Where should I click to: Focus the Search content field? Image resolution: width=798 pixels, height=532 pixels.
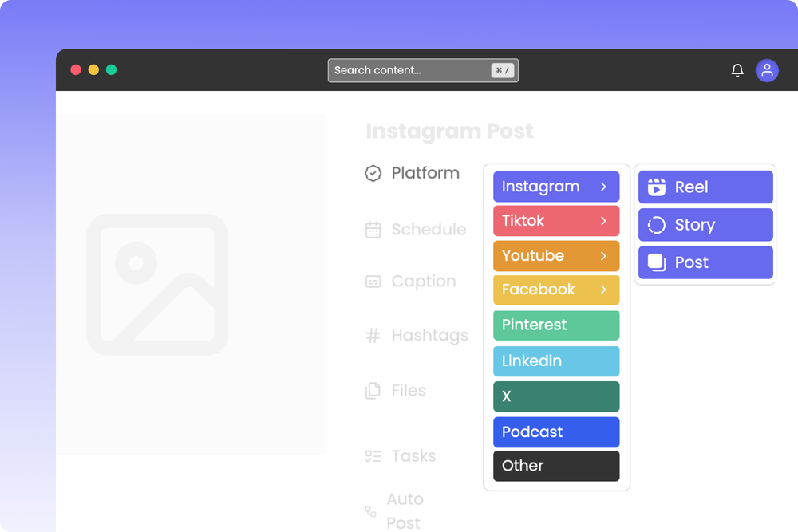[x=423, y=70]
